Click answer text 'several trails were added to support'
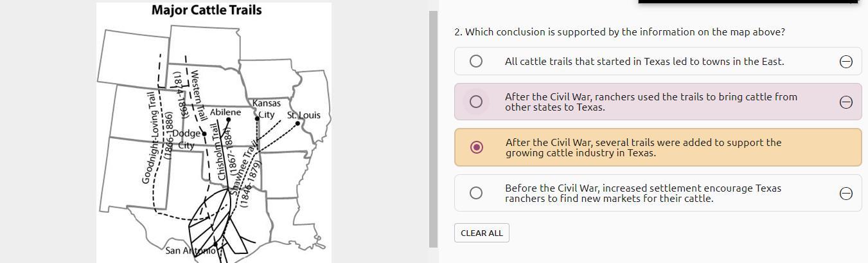Screen dimensions: 868x263 pyautogui.click(x=642, y=147)
